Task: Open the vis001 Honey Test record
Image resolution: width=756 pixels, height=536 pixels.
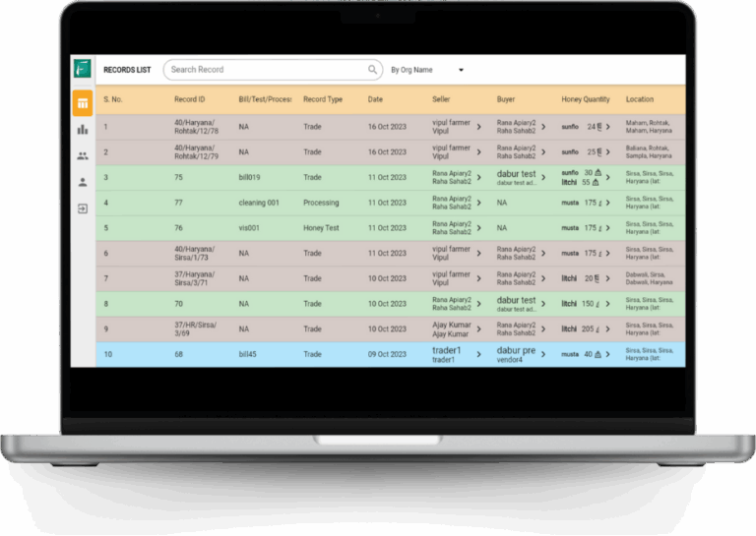Action: coord(251,228)
